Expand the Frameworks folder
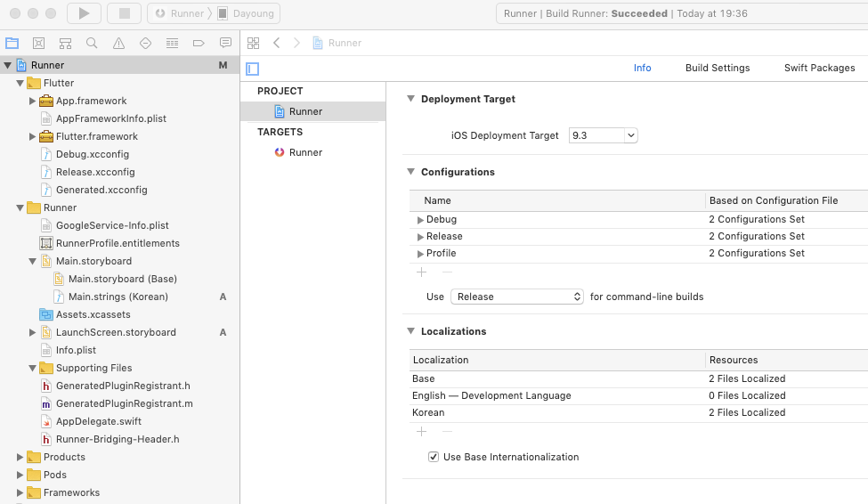This screenshot has height=504, width=868. (20, 492)
